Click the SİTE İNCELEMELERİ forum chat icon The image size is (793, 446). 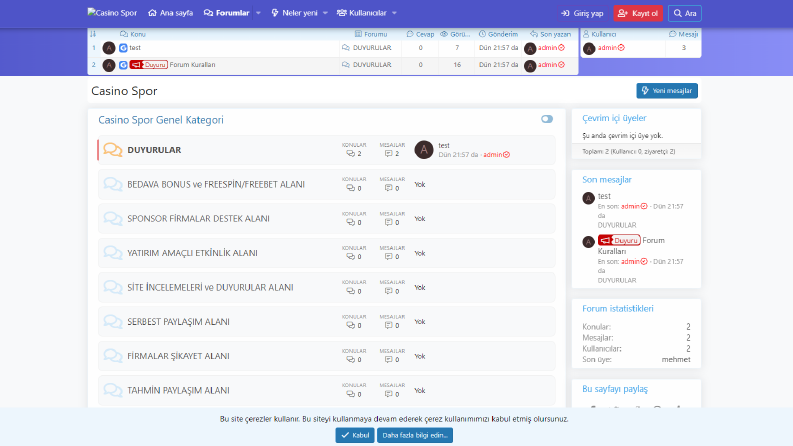pyautogui.click(x=113, y=287)
